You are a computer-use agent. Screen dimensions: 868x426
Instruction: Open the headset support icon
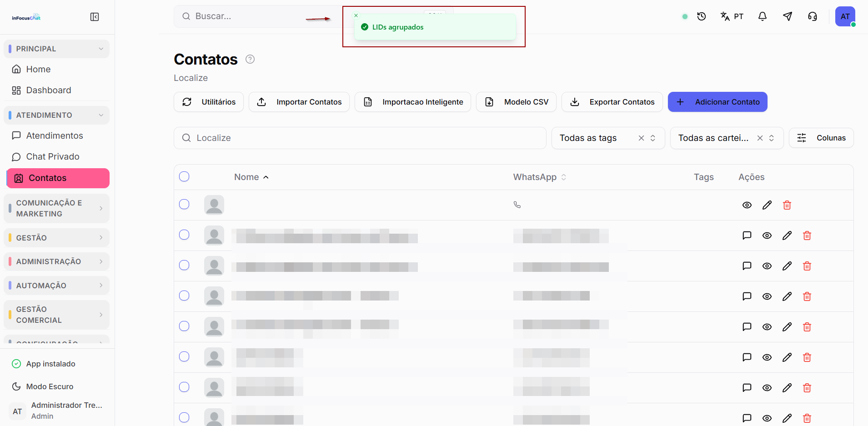tap(813, 16)
